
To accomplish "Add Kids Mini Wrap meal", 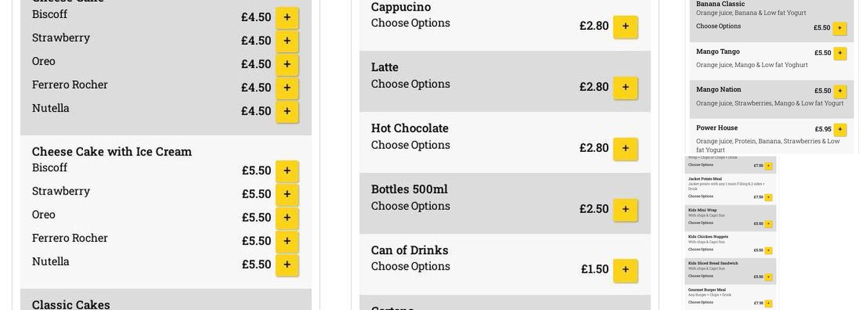I will pos(768,224).
